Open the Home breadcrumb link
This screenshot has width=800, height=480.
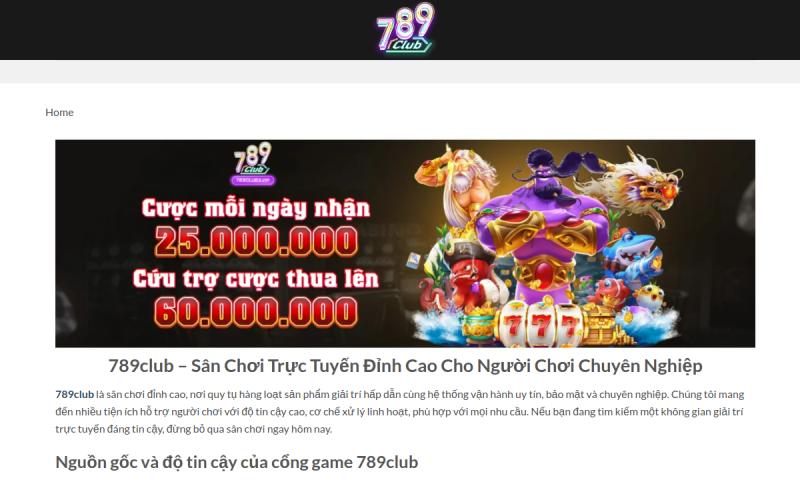click(59, 112)
